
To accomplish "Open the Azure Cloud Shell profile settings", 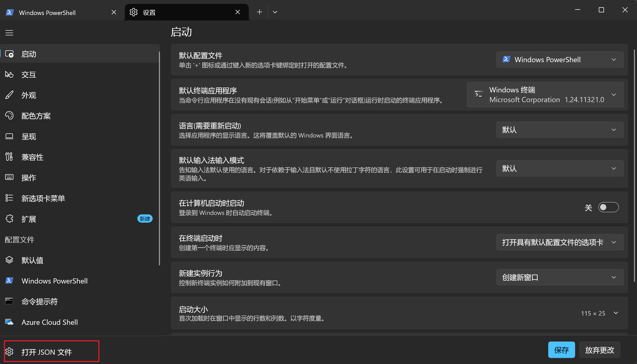I will tap(80, 322).
